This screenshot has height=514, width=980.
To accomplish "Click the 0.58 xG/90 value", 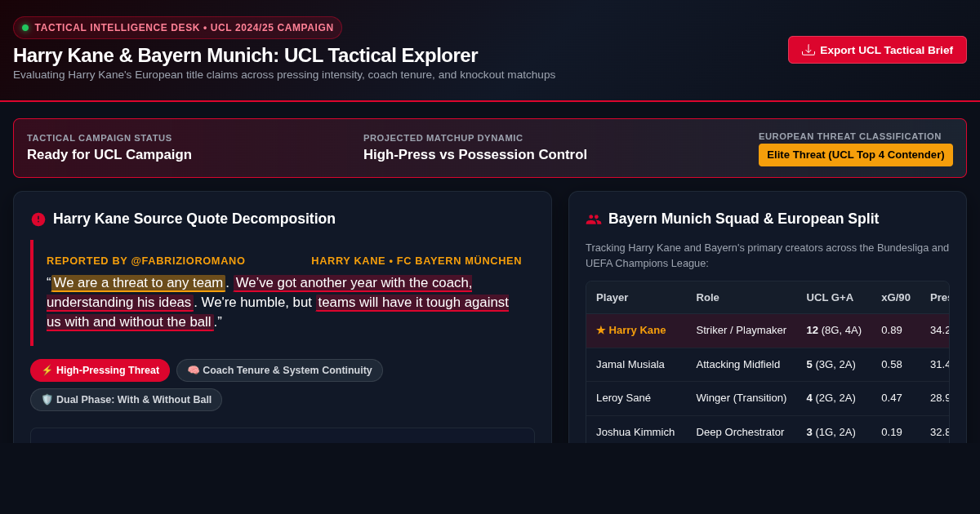I will click(892, 365).
